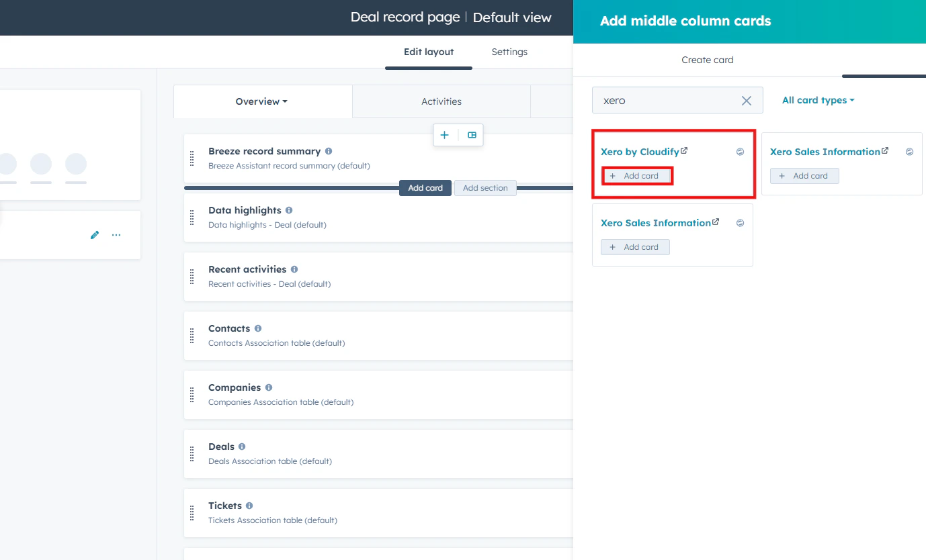Open the lower-left Xero Sales Information link
The width and height of the screenshot is (926, 560).
(660, 223)
